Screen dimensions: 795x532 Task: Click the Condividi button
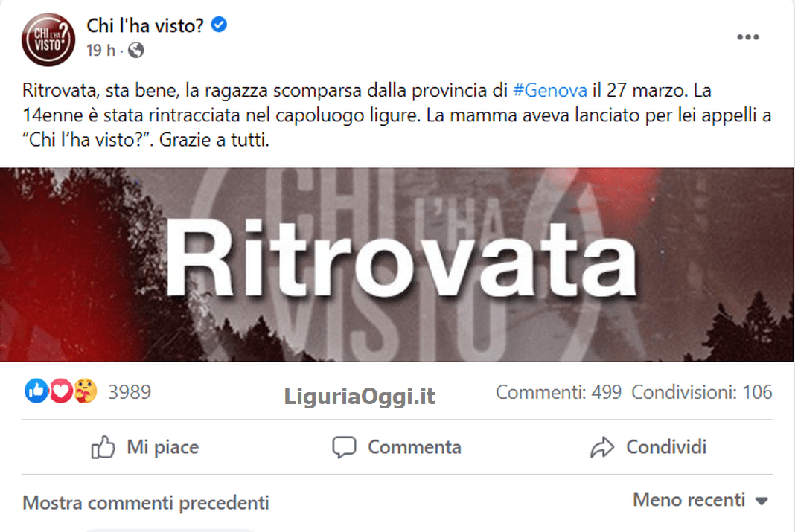point(648,447)
